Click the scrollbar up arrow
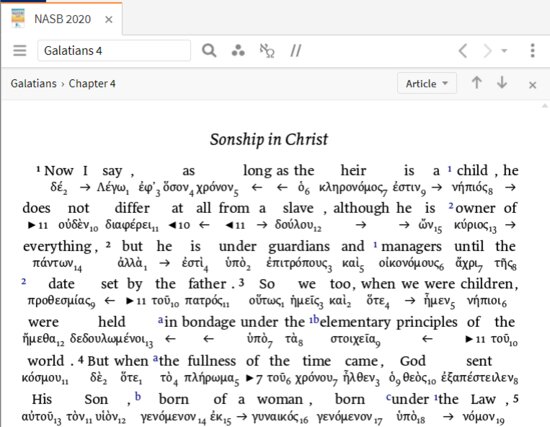This screenshot has width=550, height=427. tap(545, 106)
